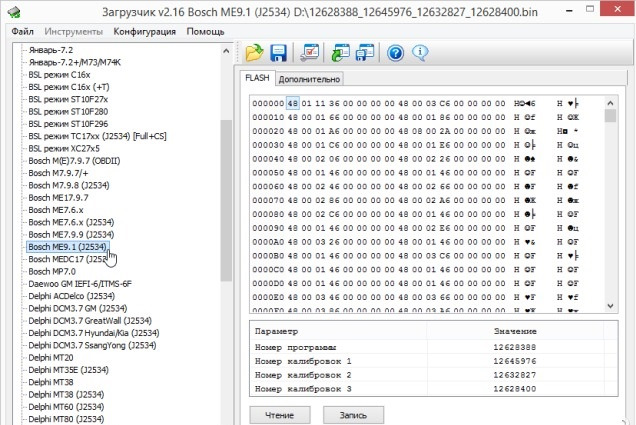Select Delphi MT35E (J2534) entry
636x425 pixels.
tap(68, 370)
